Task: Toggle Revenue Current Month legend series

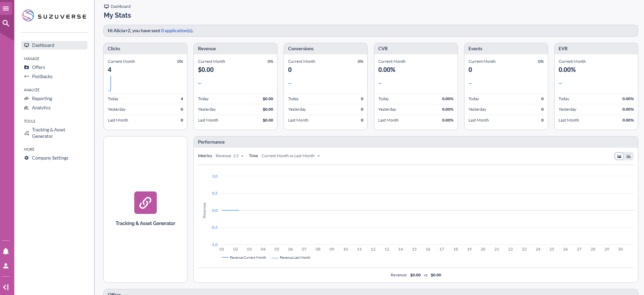Action: tap(244, 258)
